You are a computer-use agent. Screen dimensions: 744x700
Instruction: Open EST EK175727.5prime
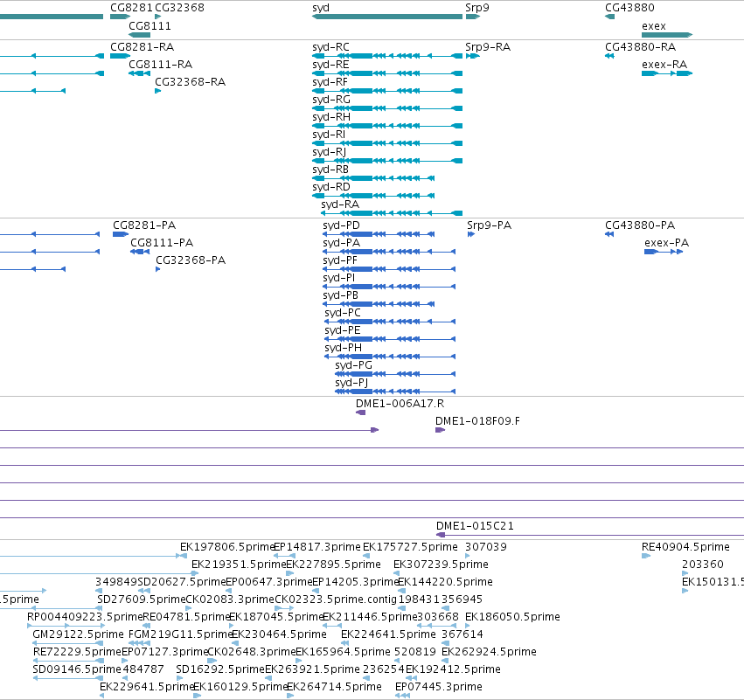click(410, 547)
